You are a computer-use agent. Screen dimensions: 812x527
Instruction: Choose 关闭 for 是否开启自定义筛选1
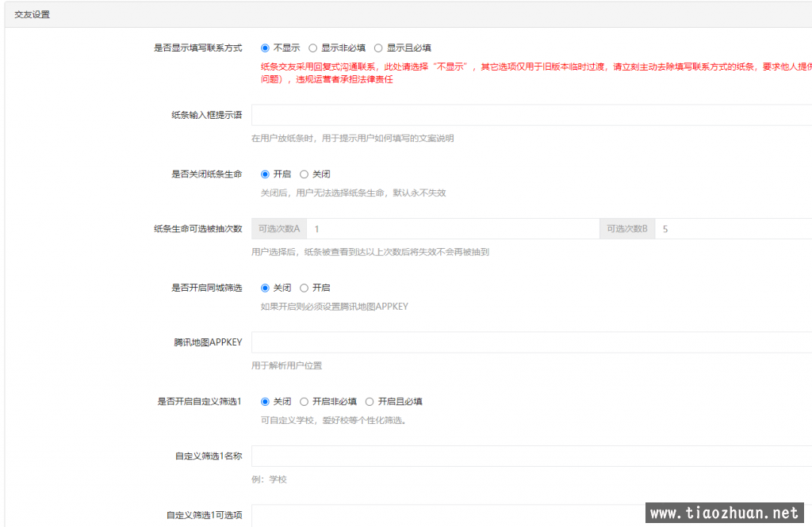click(x=265, y=402)
